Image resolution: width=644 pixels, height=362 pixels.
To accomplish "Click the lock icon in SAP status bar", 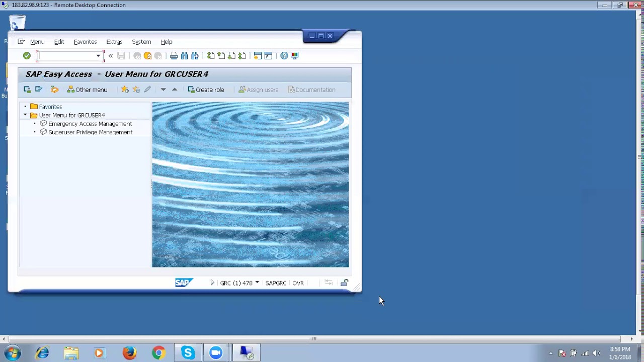I will (x=344, y=283).
